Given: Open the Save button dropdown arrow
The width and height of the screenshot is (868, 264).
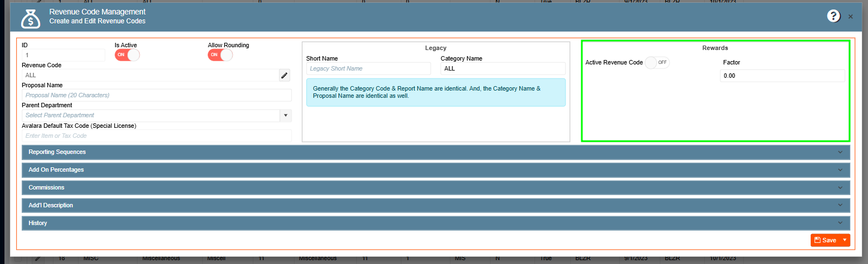Looking at the screenshot, I should pos(845,240).
